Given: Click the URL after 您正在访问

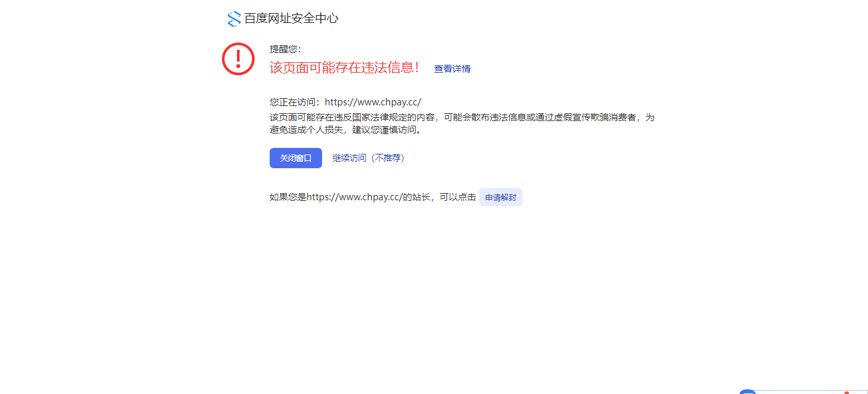Looking at the screenshot, I should point(373,102).
